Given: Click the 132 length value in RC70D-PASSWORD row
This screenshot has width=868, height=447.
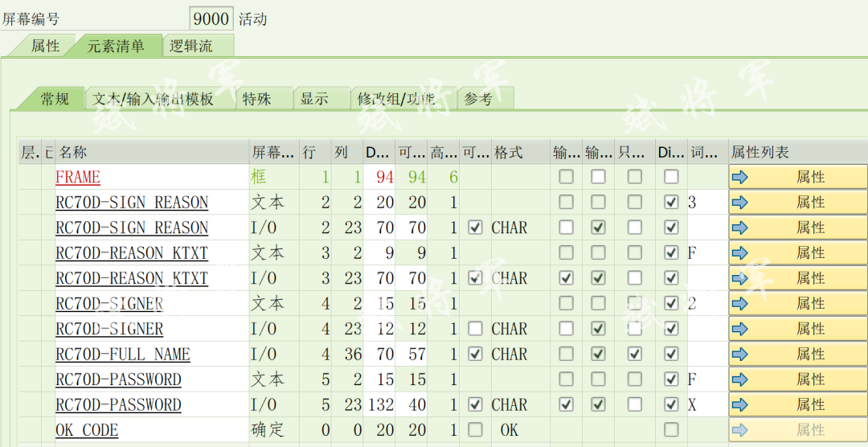Looking at the screenshot, I should pos(380,405).
